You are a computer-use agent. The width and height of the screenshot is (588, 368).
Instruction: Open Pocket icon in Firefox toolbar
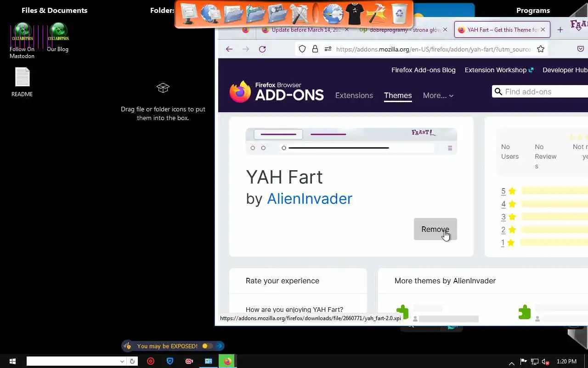(x=581, y=49)
